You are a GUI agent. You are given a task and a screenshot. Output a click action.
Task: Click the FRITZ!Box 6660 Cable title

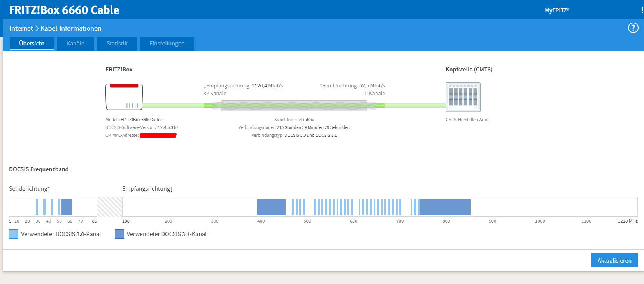point(64,10)
